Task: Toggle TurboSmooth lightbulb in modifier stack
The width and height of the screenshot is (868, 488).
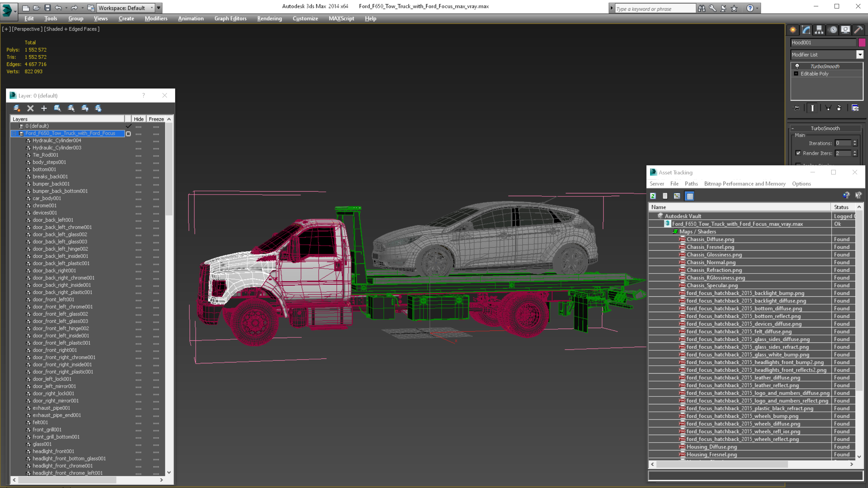Action: tap(797, 66)
